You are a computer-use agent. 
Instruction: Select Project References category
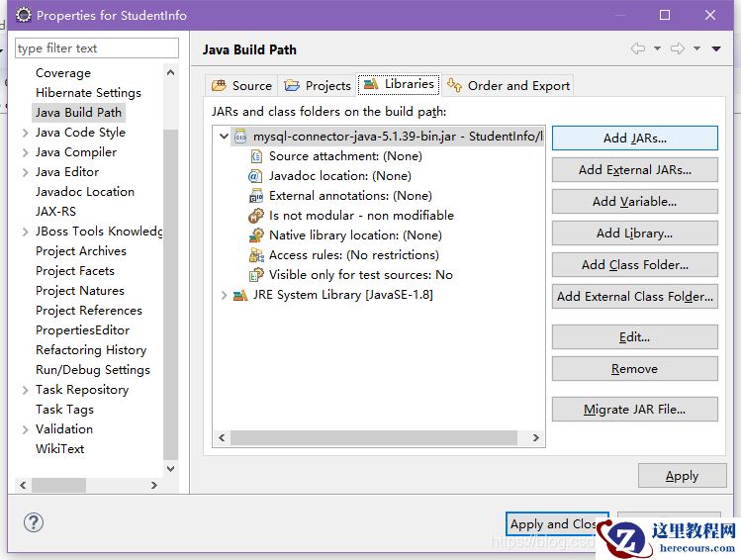pos(88,311)
